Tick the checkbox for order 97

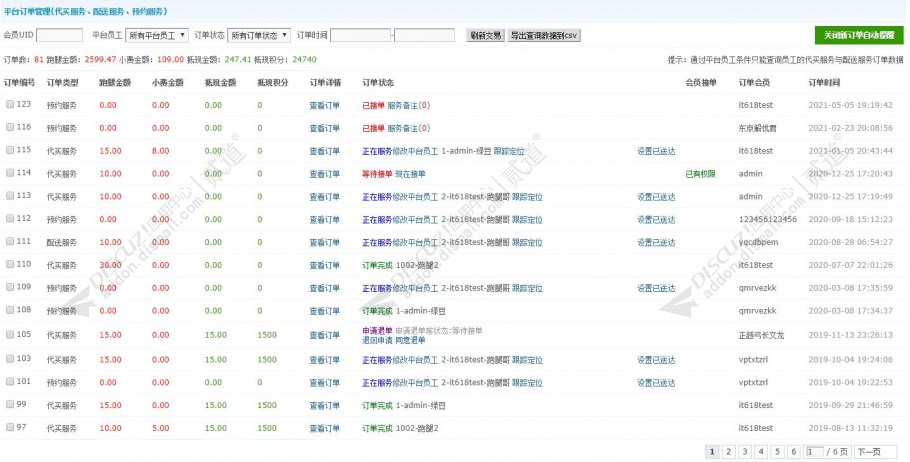pos(10,427)
